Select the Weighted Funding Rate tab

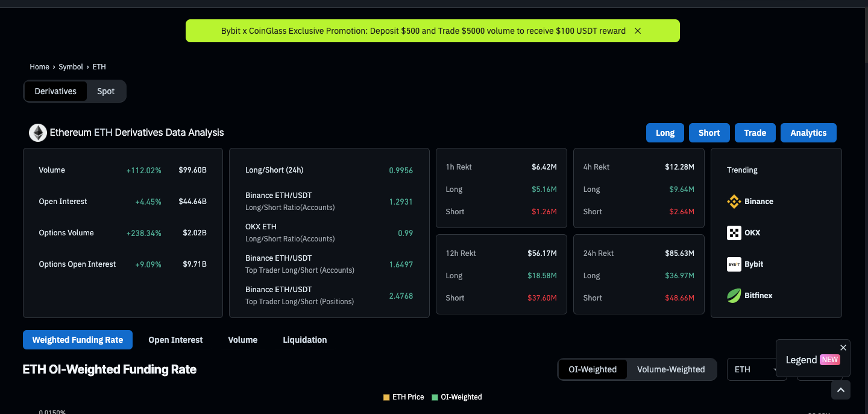78,340
